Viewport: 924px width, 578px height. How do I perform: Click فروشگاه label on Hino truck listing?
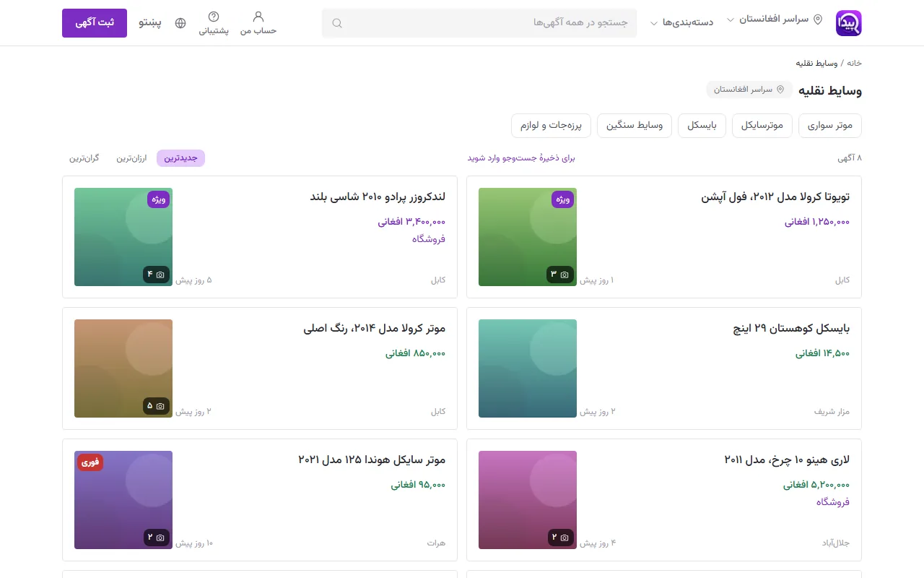tap(833, 502)
